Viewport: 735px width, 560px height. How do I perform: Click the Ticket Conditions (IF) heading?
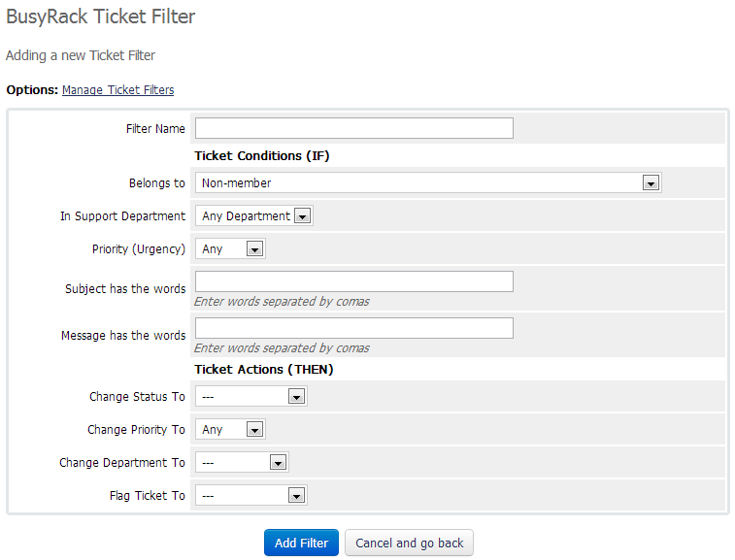tap(262, 155)
